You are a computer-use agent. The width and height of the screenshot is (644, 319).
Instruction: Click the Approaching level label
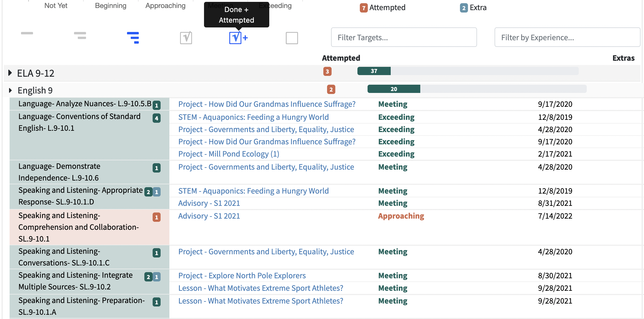click(165, 6)
